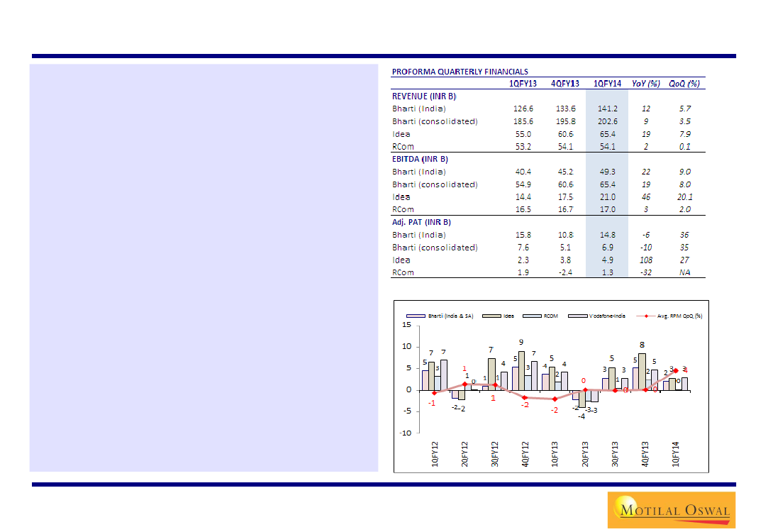Select the 4QFY13 column header
This screenshot has height=532, width=768.
point(564,84)
